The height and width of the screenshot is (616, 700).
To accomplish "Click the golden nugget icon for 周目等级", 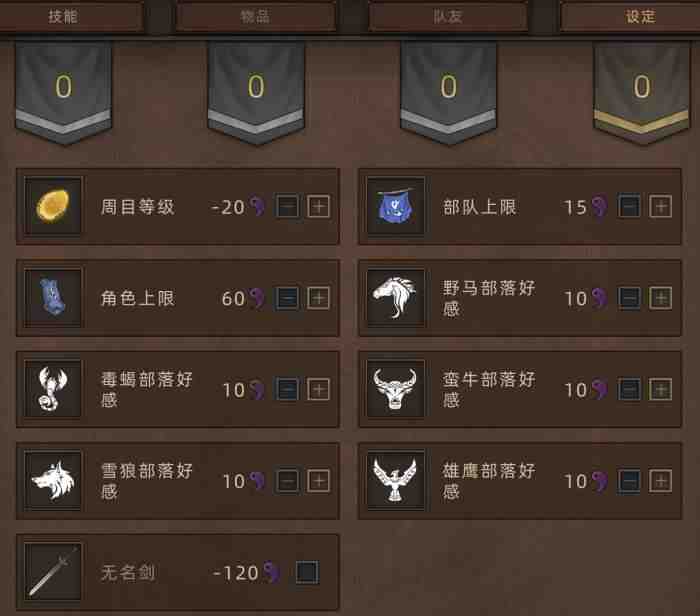I will point(53,206).
